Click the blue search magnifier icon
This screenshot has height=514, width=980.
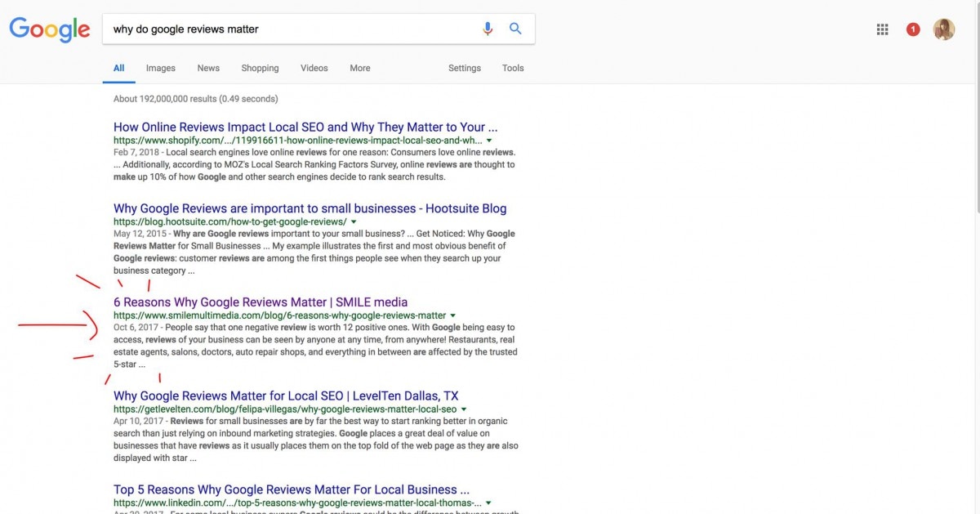[515, 29]
